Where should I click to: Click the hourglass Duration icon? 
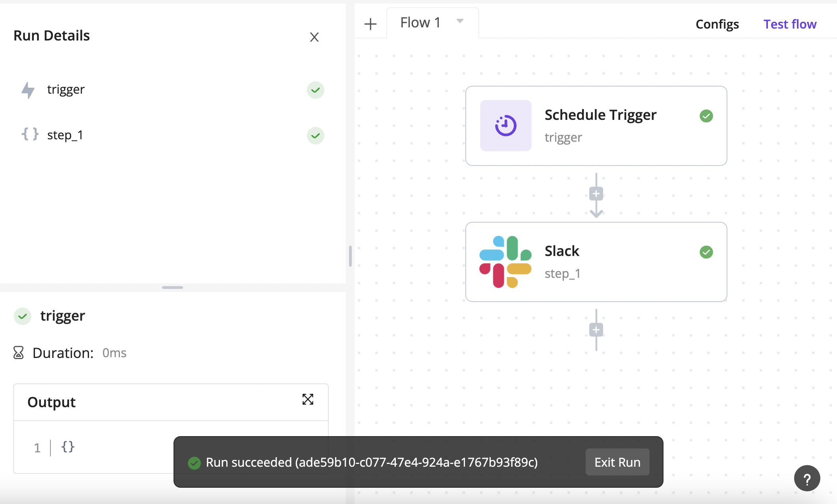[19, 352]
